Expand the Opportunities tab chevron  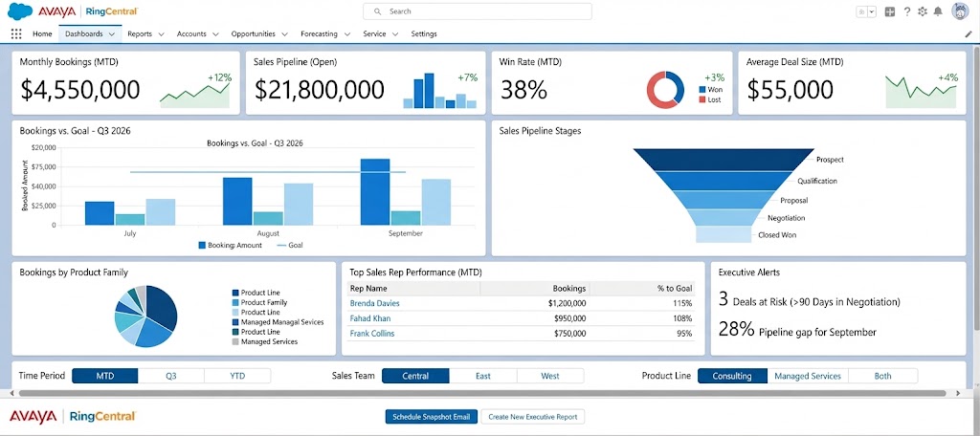(284, 34)
